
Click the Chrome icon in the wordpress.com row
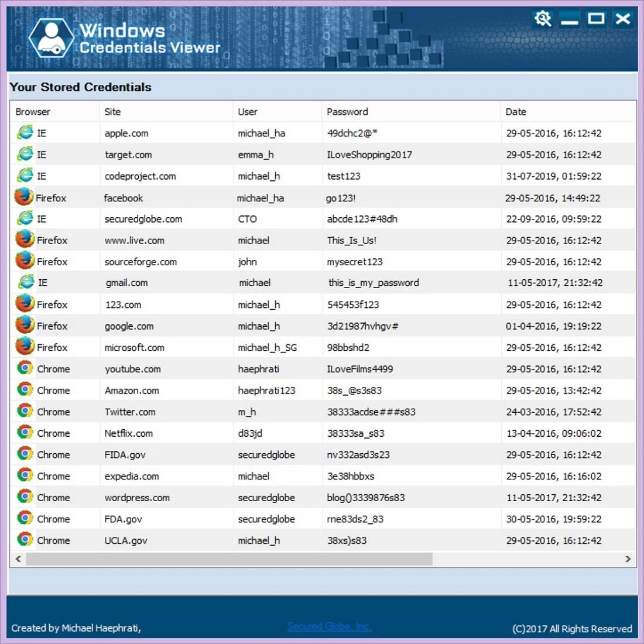(x=25, y=496)
